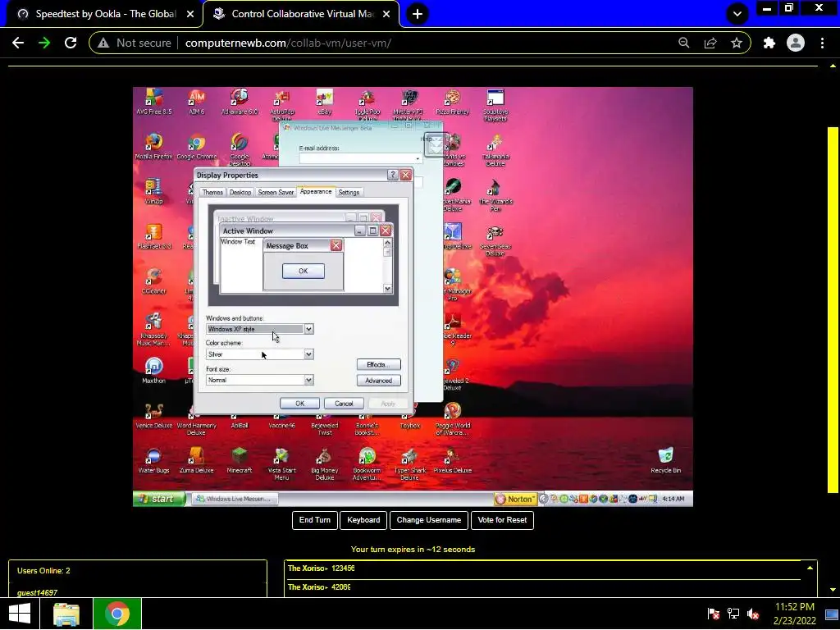Reload the page with refresh icon
840x630 pixels.
point(71,43)
